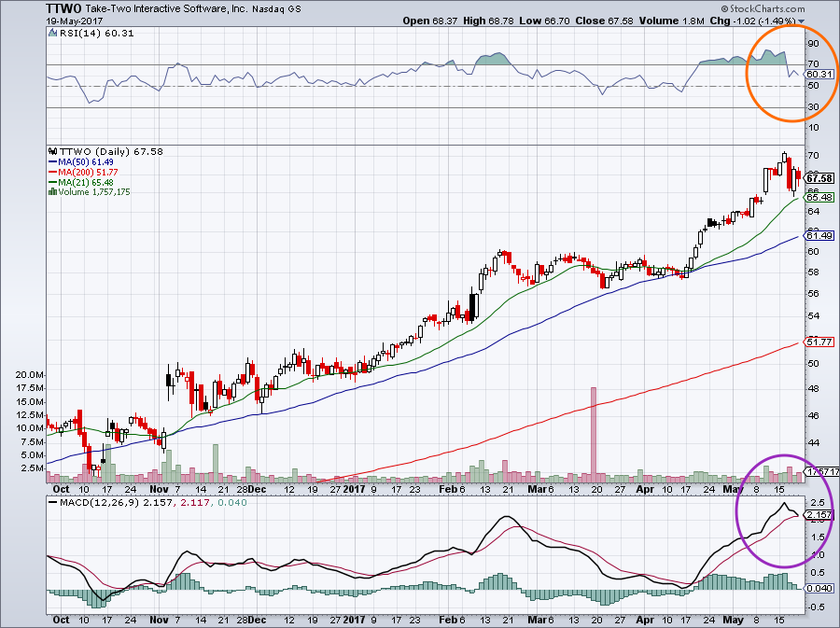Image resolution: width=840 pixels, height=628 pixels.
Task: Click the Chg -1.02 (-1.49%) value
Action: coord(752,21)
